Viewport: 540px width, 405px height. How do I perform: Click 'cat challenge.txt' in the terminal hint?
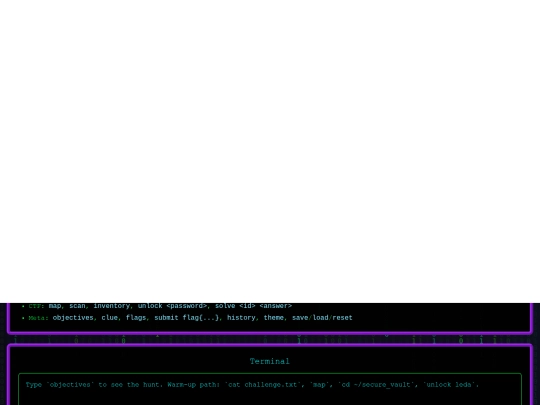pos(262,385)
